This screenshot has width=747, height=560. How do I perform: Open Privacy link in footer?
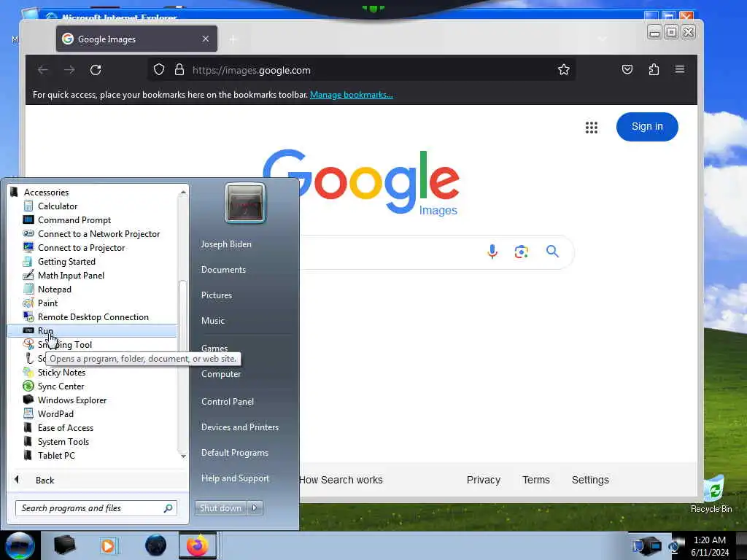coord(483,480)
